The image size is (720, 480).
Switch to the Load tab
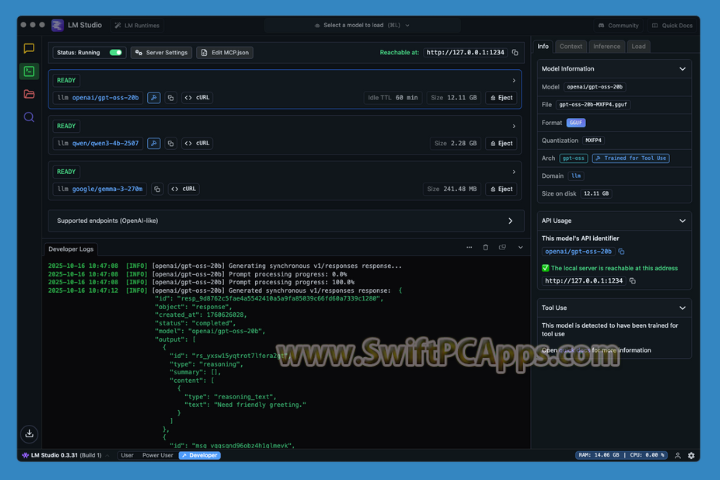(638, 46)
